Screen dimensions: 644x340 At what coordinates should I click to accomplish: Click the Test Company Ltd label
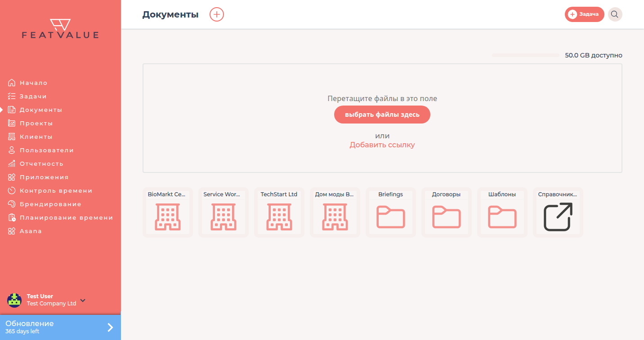51,304
